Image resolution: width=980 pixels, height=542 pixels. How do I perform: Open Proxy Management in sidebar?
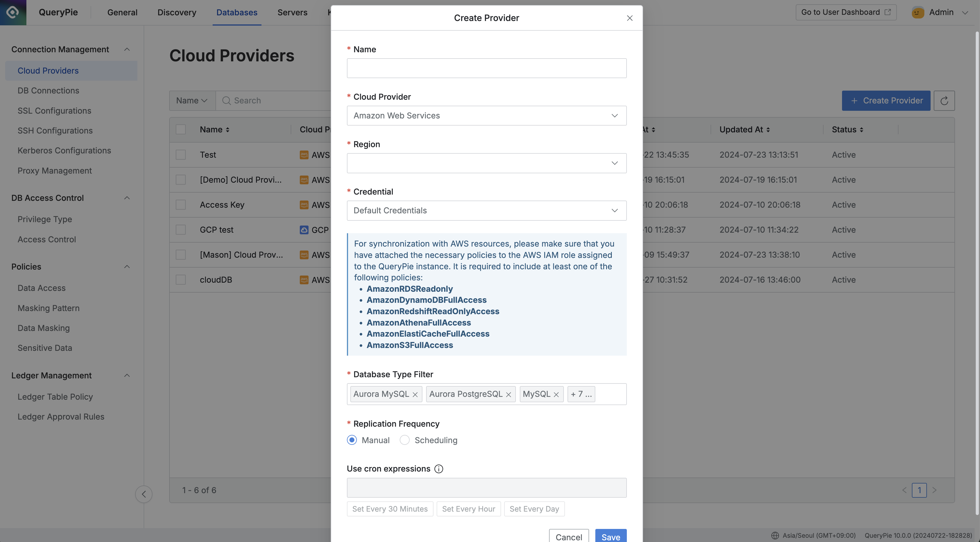(x=55, y=171)
